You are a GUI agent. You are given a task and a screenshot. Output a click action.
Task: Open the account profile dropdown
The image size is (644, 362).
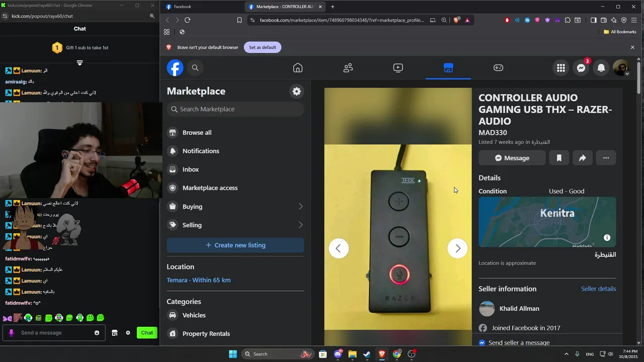[x=621, y=68]
